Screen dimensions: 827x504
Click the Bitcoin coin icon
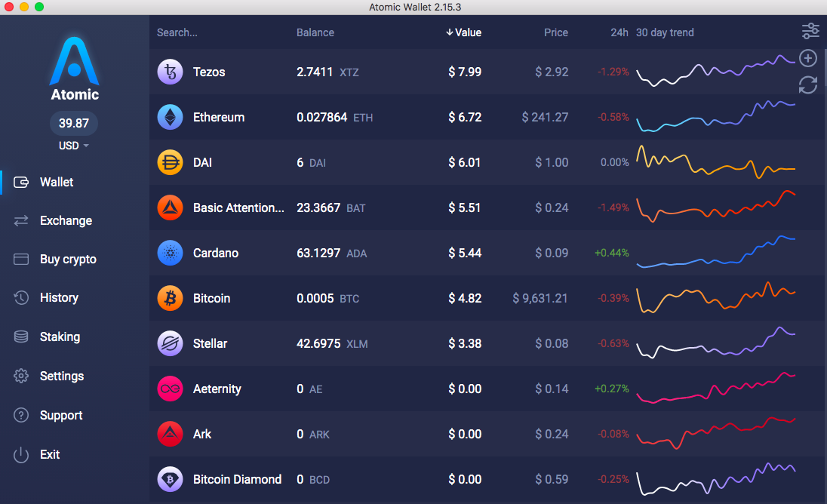(x=170, y=298)
